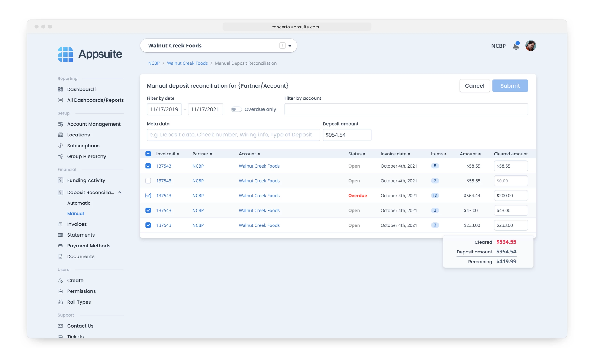Click the Group Hierarchy icon
The height and width of the screenshot is (364, 594).
(x=61, y=156)
